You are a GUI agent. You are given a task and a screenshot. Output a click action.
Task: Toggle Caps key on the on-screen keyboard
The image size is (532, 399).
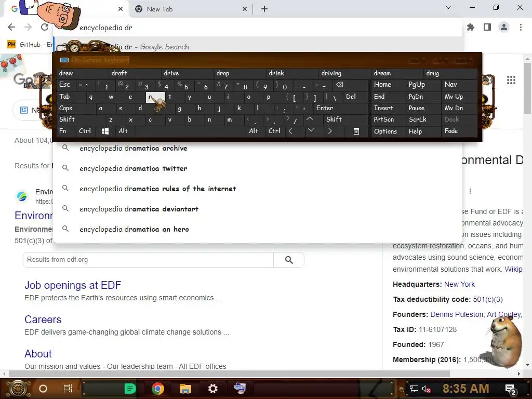[75, 108]
